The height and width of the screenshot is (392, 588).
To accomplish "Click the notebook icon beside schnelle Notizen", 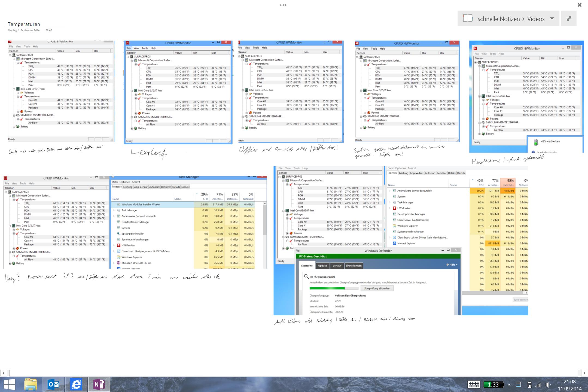I will (x=468, y=19).
